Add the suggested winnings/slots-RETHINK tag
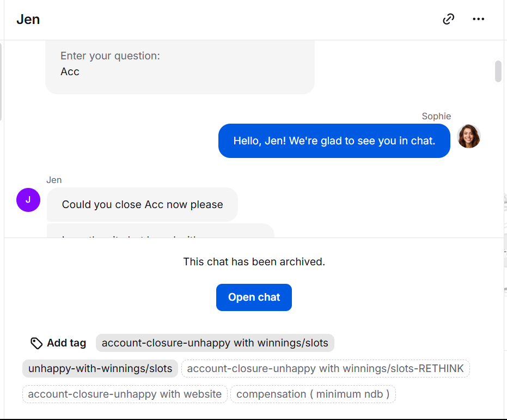Viewport: 507px width, 420px height. pyautogui.click(x=325, y=369)
